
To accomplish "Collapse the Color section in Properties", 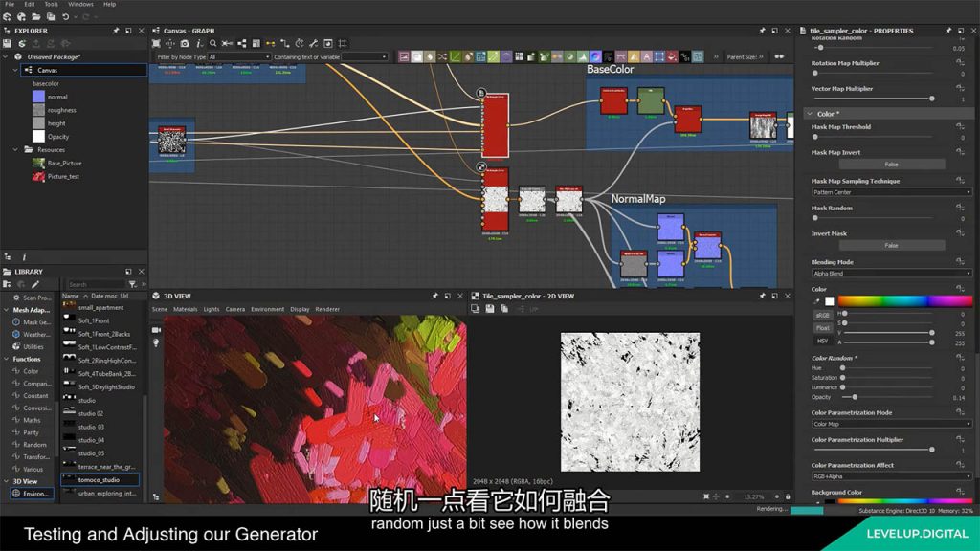I will [x=812, y=114].
